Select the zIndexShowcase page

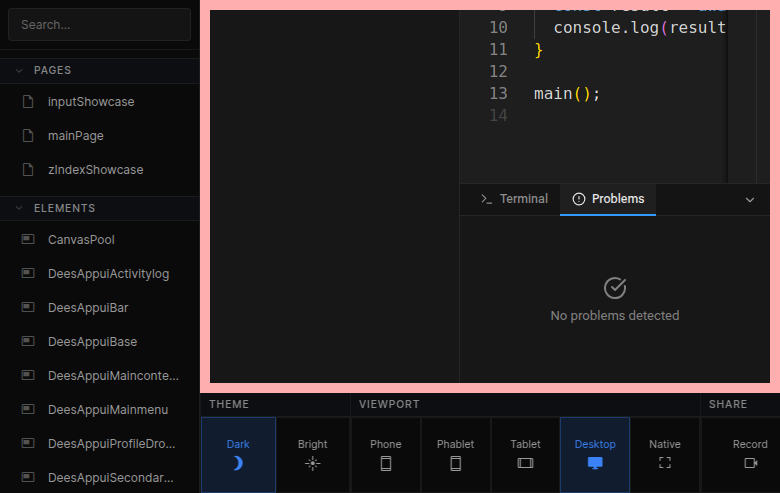tap(95, 170)
